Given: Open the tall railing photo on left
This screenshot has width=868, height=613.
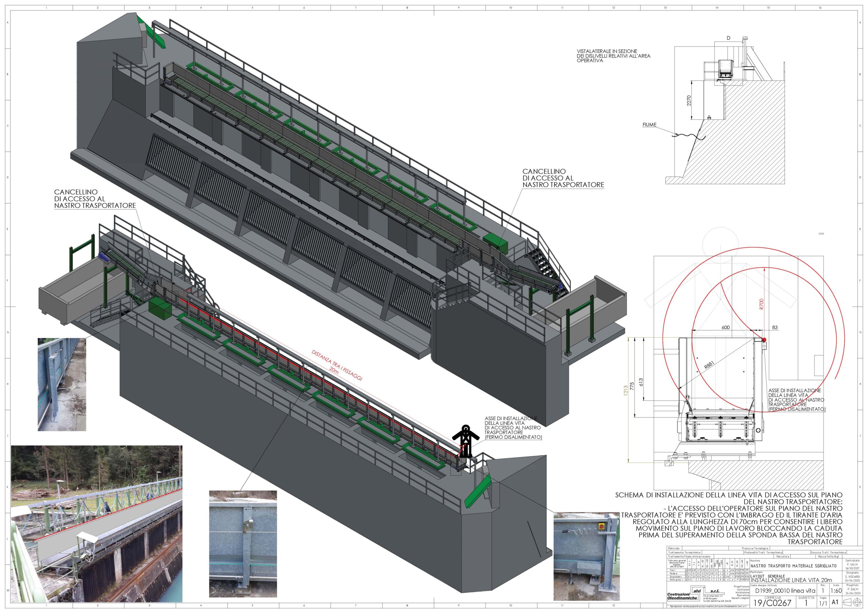Looking at the screenshot, I should pos(62,384).
